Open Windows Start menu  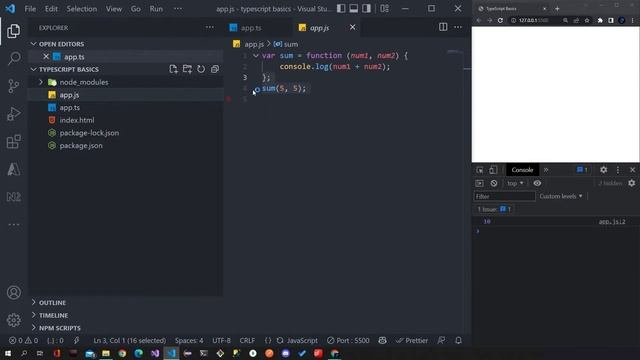point(8,353)
